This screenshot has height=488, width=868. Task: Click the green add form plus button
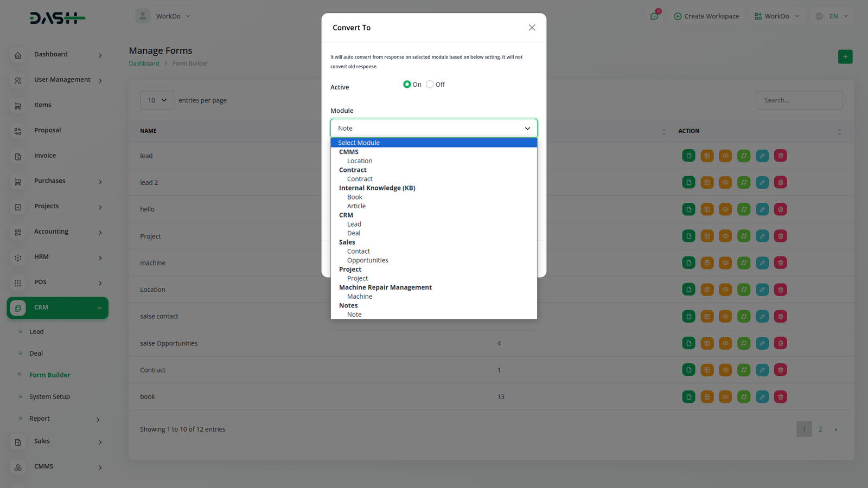(845, 57)
